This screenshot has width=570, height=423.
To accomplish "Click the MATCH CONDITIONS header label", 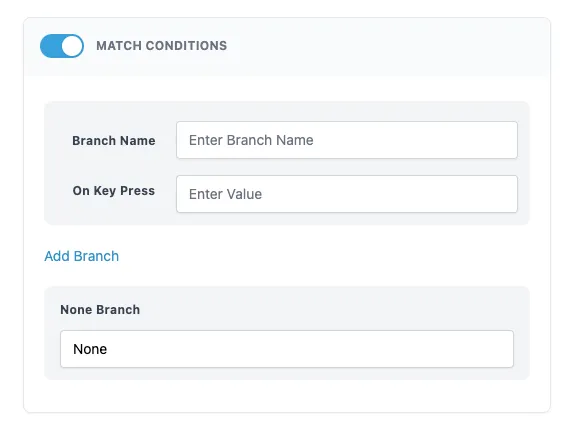I will coord(161,46).
